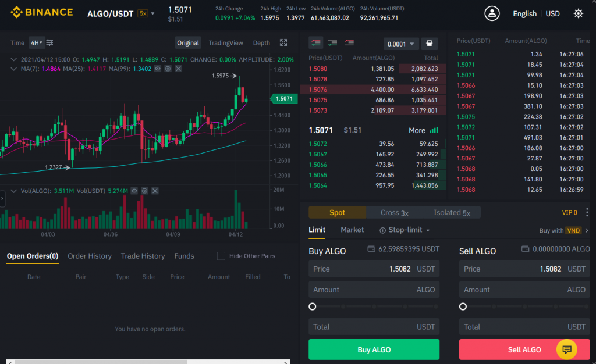Select the Market order tab

(x=352, y=230)
